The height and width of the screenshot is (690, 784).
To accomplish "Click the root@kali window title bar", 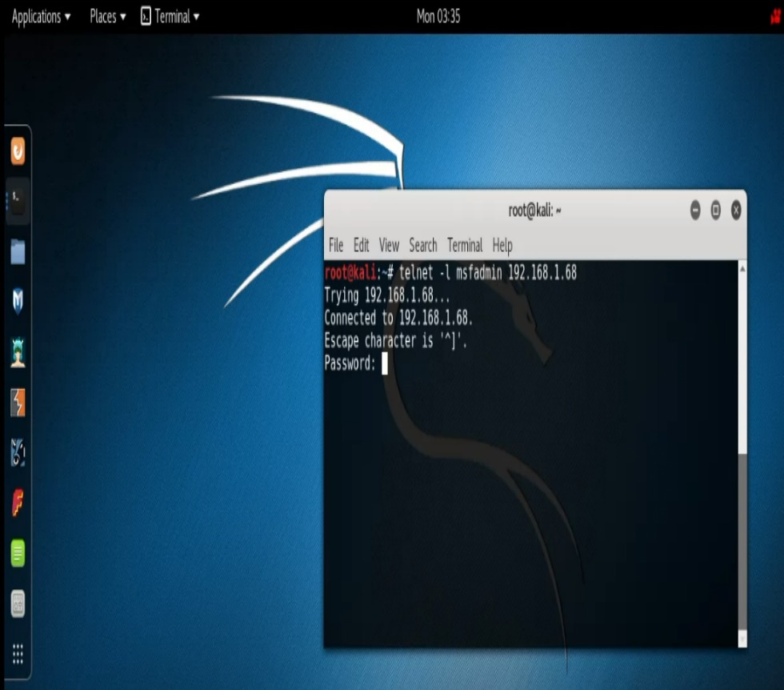I will tap(535, 211).
